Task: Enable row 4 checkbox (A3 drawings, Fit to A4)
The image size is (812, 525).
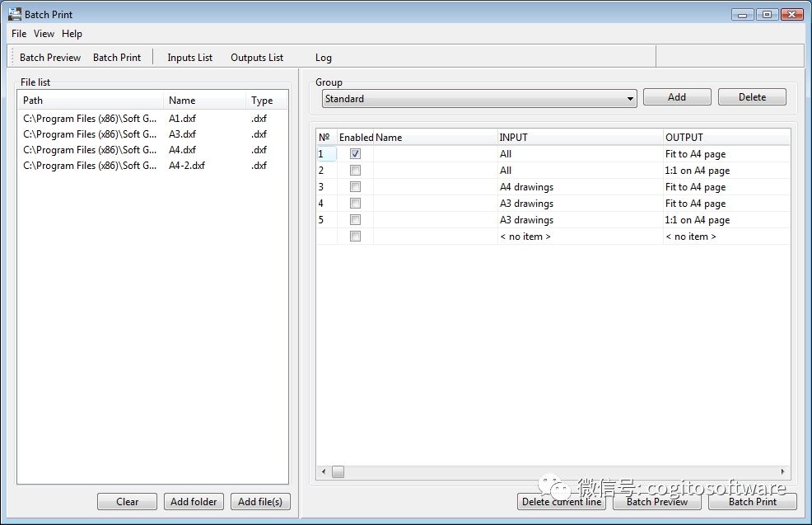Action: (x=355, y=204)
